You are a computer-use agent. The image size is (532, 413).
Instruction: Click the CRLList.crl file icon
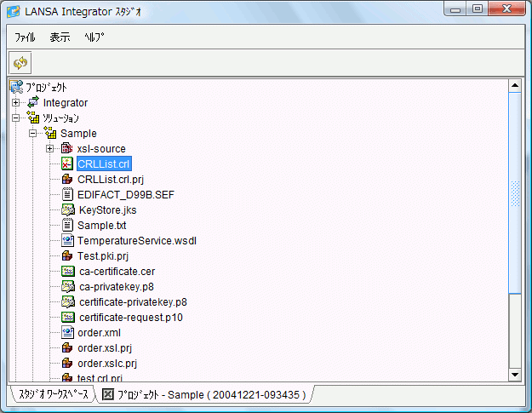point(67,163)
